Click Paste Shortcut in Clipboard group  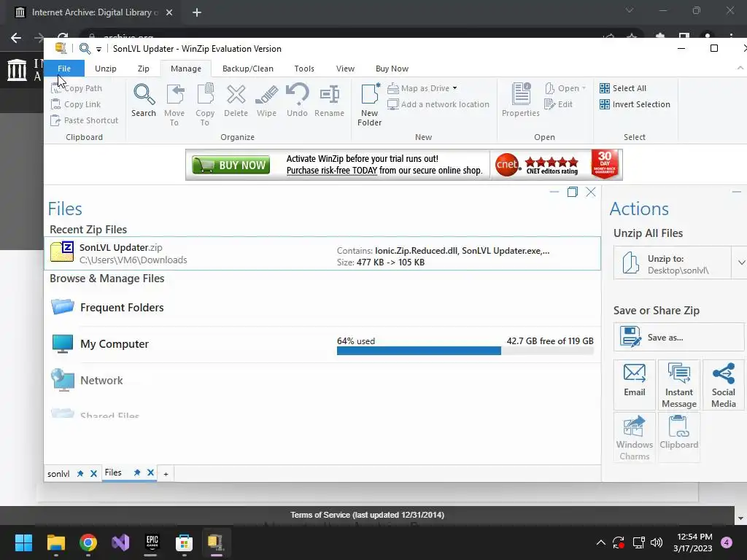pos(85,120)
